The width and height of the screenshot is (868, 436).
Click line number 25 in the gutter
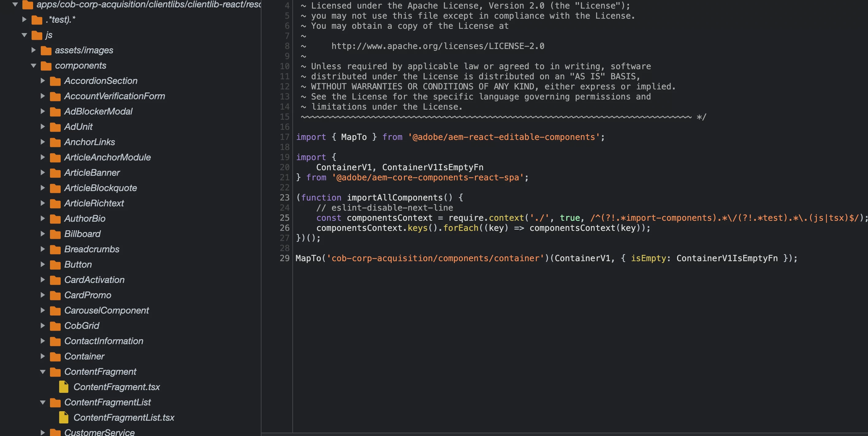tap(284, 218)
